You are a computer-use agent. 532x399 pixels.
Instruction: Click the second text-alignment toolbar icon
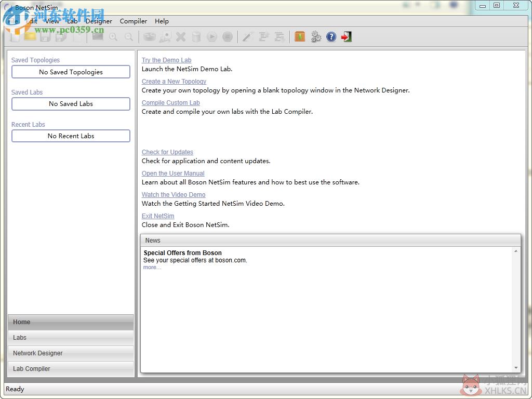279,37
